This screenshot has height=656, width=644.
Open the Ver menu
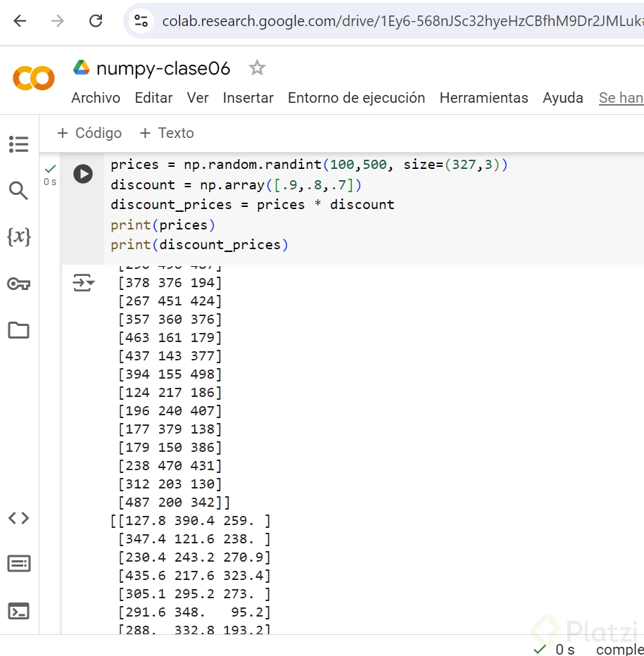198,98
